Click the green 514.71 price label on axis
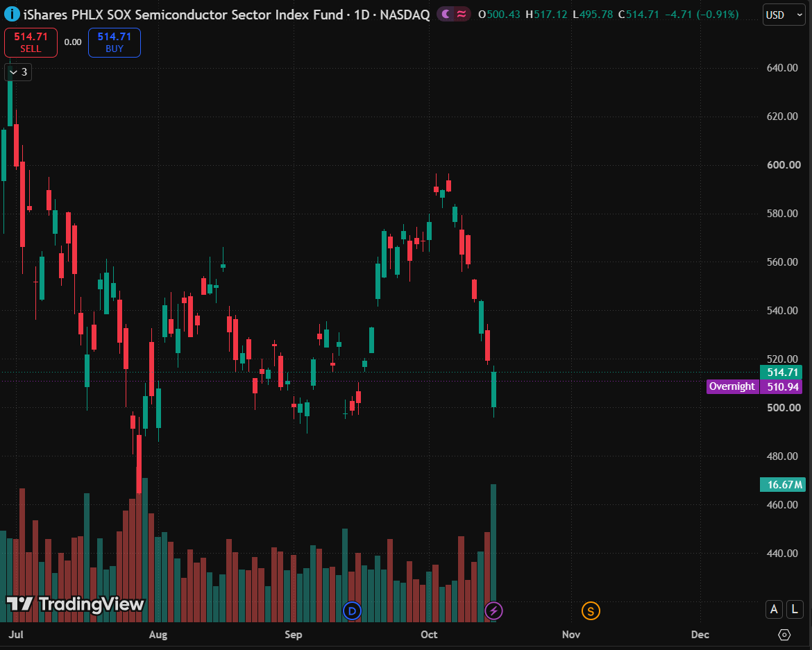Image resolution: width=812 pixels, height=650 pixels. tap(781, 372)
